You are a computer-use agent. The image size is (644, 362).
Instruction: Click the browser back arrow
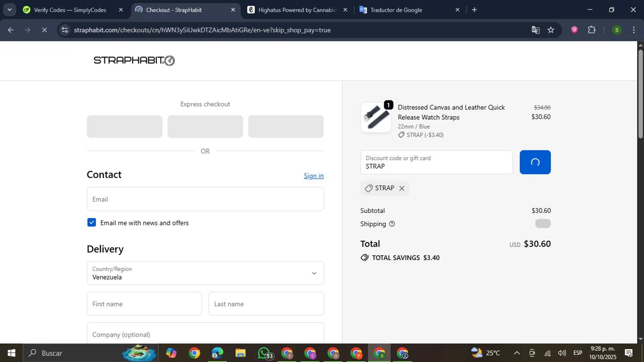pos(11,30)
